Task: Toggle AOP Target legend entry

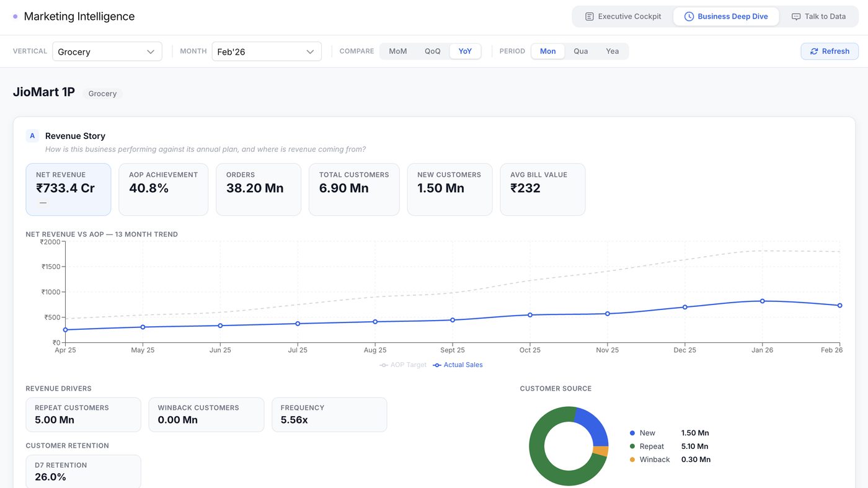Action: tap(404, 365)
